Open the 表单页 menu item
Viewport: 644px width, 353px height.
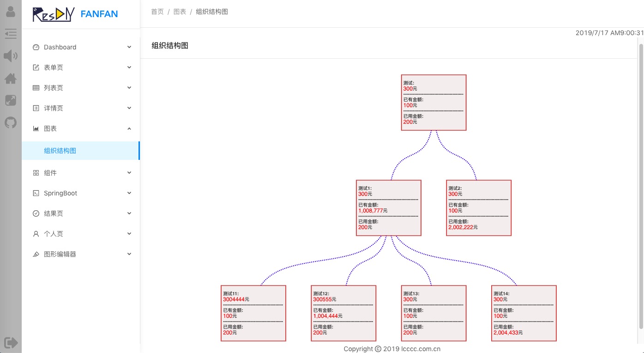point(81,67)
